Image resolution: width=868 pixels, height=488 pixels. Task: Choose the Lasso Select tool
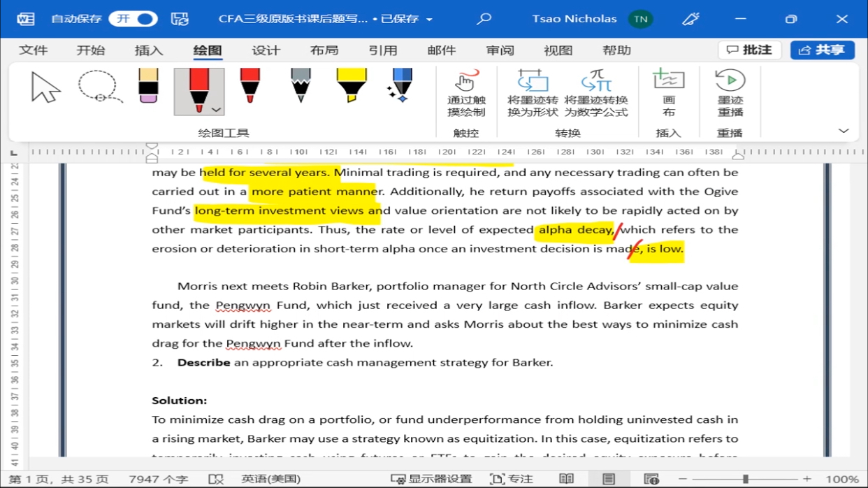click(99, 88)
